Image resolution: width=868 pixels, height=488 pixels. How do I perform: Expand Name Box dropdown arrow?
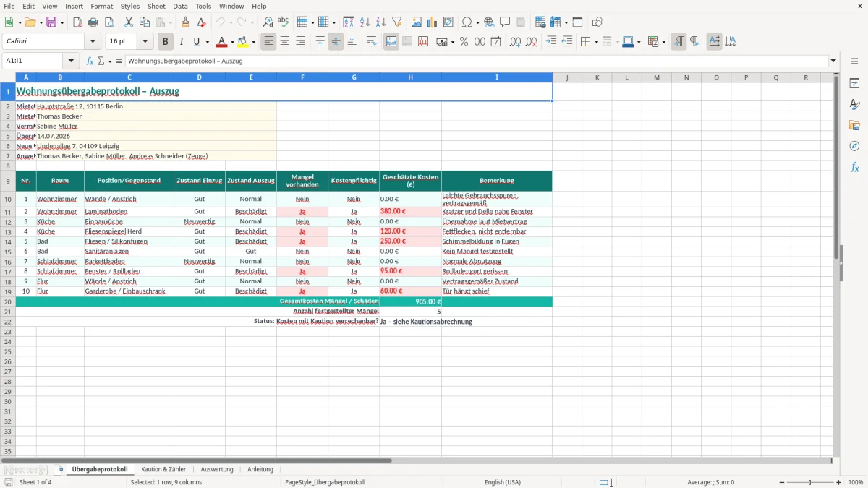tap(71, 61)
